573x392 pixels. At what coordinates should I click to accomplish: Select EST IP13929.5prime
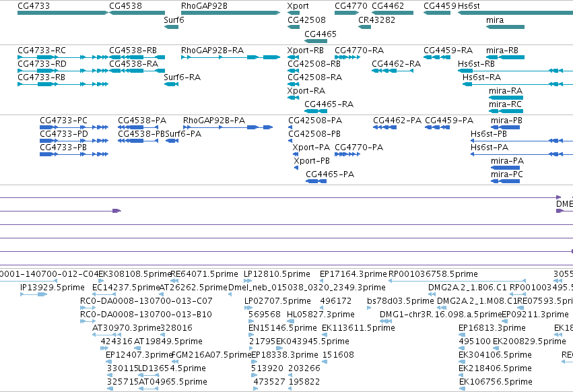pos(34,294)
